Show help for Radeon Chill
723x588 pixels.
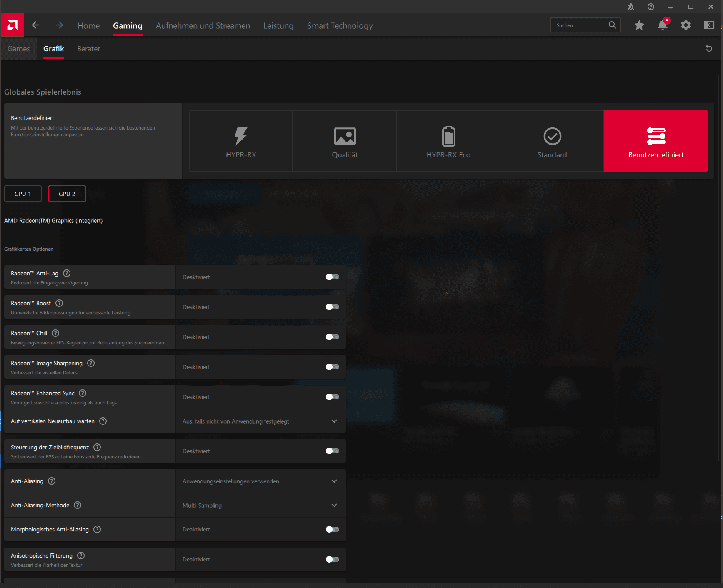coord(55,333)
